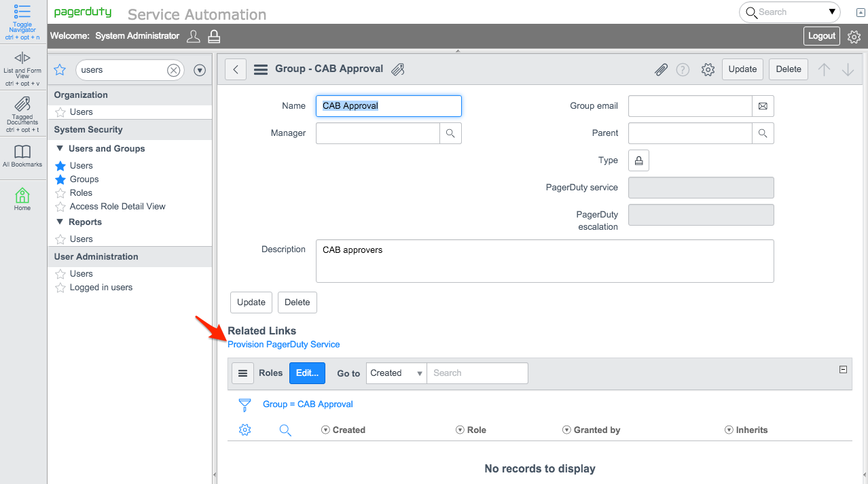Image resolution: width=868 pixels, height=484 pixels.
Task: Open the Roles list hamburger menu
Action: tap(242, 373)
